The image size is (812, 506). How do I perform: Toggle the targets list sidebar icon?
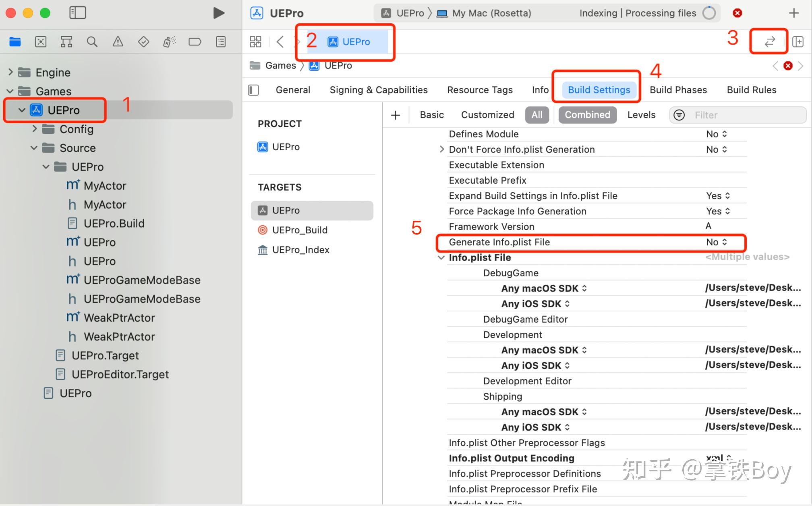pyautogui.click(x=253, y=90)
